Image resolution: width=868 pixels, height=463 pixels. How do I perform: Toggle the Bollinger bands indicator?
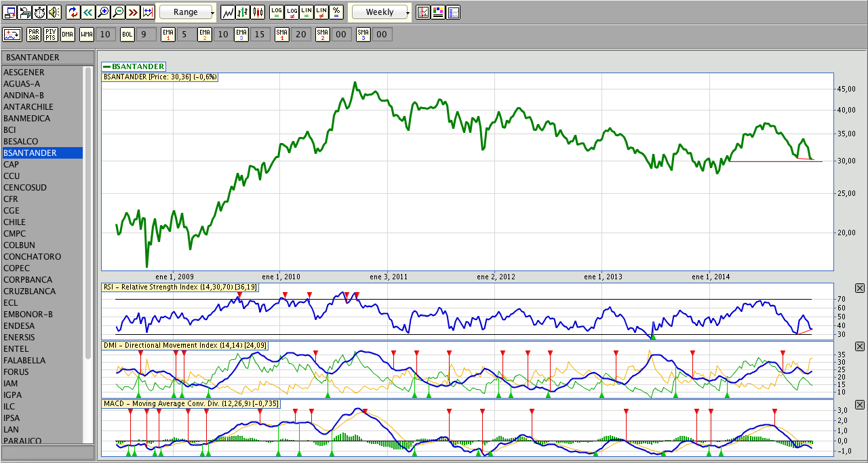pos(127,35)
